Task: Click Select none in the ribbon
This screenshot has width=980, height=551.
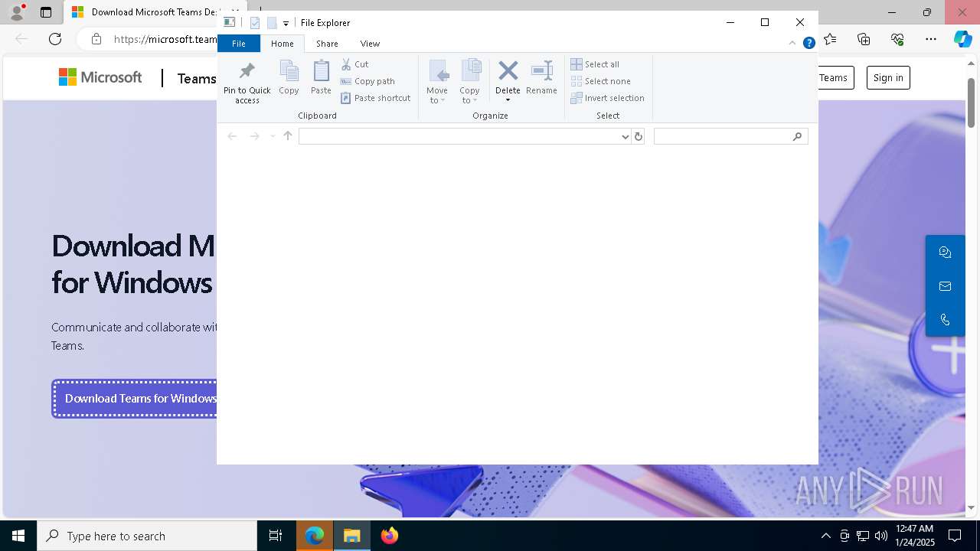Action: [x=600, y=81]
